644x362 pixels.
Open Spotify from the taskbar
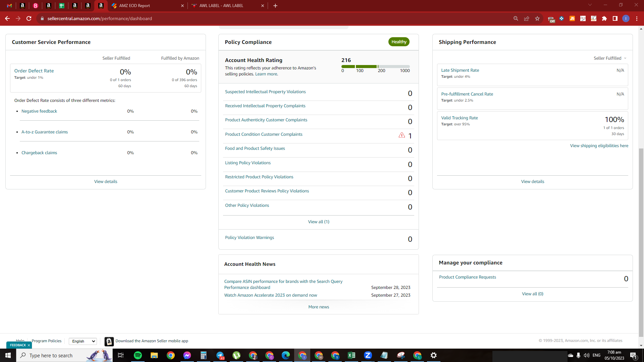138,355
